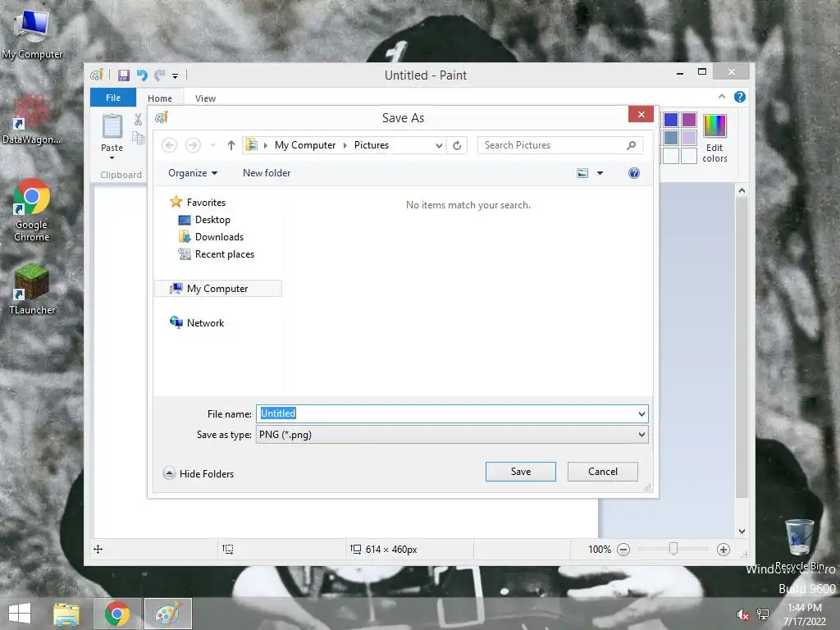Click Paint vertical scrollbar down arrow
This screenshot has width=840, height=630.
click(x=742, y=532)
